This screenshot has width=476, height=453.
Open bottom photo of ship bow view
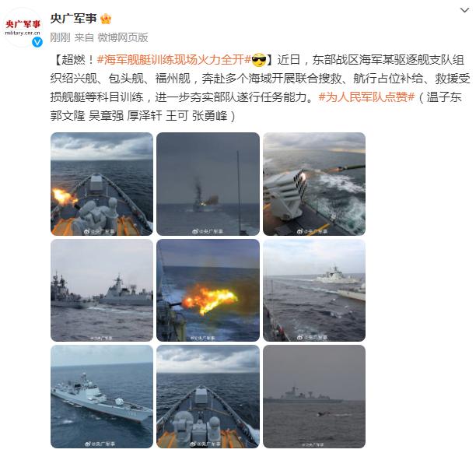coord(208,396)
